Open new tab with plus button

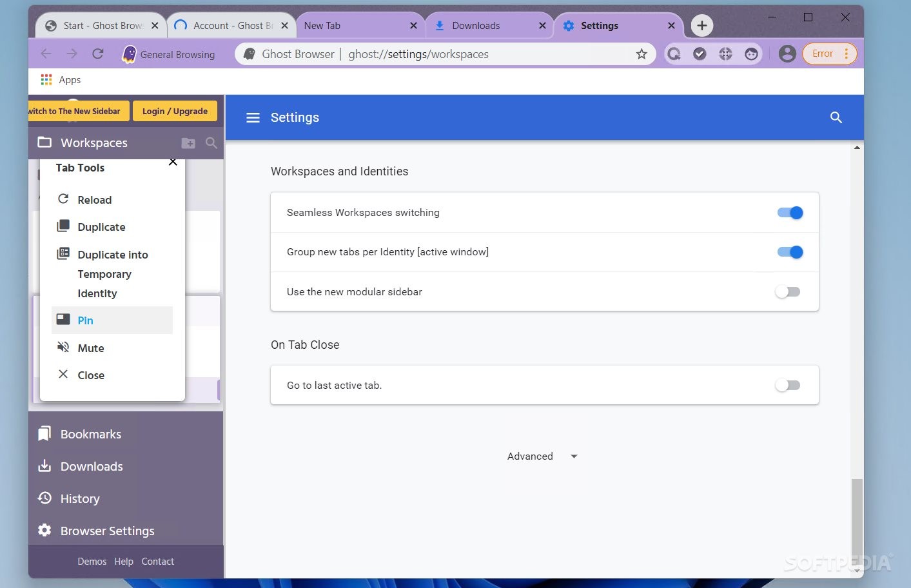click(702, 26)
